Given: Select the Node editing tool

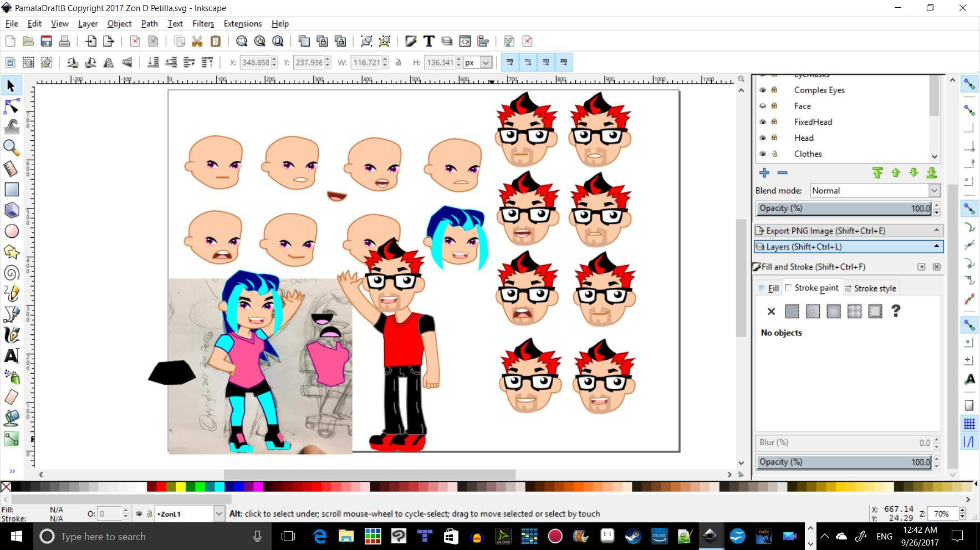Looking at the screenshot, I should [x=12, y=106].
